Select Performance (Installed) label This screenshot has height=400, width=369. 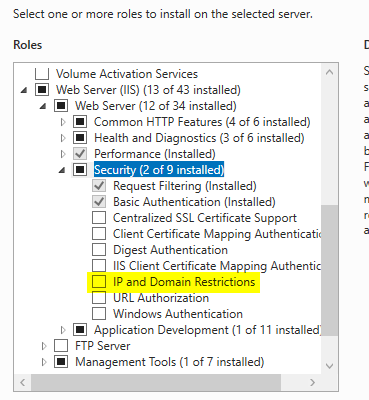coord(155,154)
